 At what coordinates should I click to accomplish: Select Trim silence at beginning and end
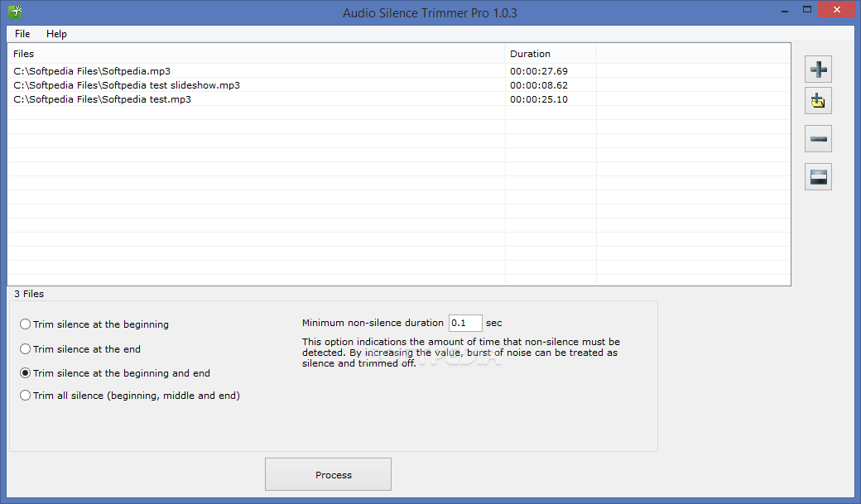tap(115, 372)
